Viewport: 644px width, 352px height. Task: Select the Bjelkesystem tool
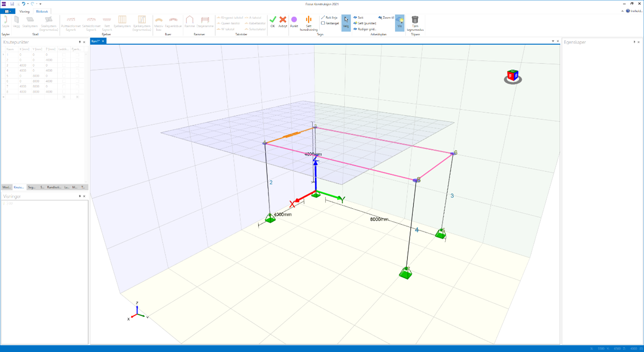[x=122, y=22]
